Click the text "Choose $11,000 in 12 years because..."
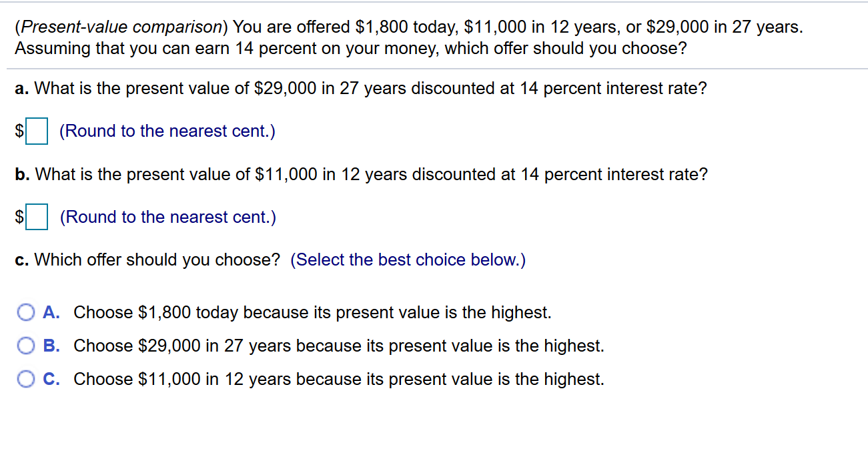The width and height of the screenshot is (868, 461). point(339,379)
